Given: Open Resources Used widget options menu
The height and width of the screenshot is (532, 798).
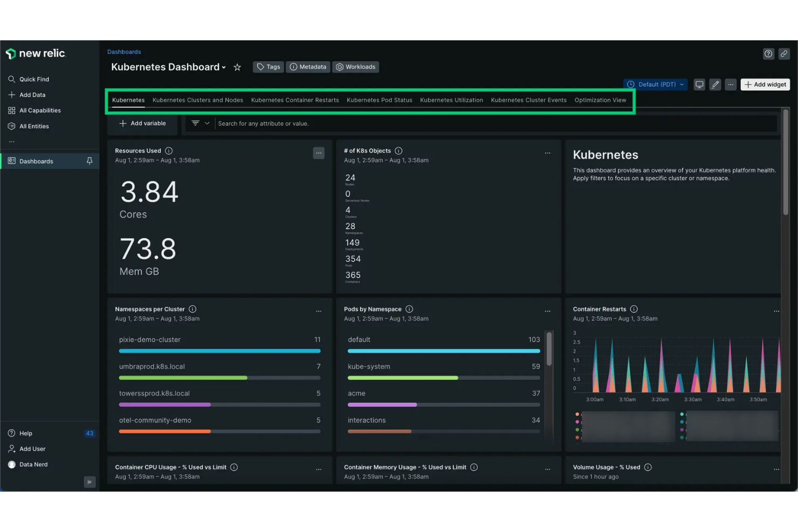Looking at the screenshot, I should click(x=319, y=153).
